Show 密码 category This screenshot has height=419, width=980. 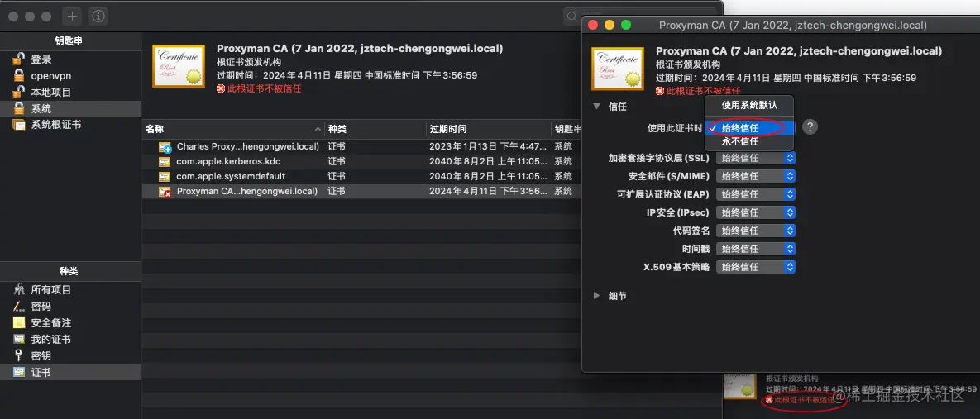[x=70, y=307]
